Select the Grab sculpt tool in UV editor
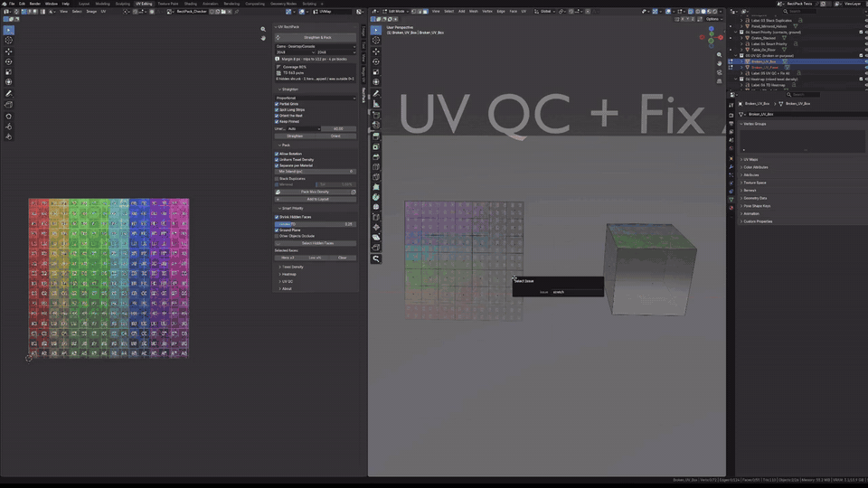The width and height of the screenshot is (868, 488). 8,117
